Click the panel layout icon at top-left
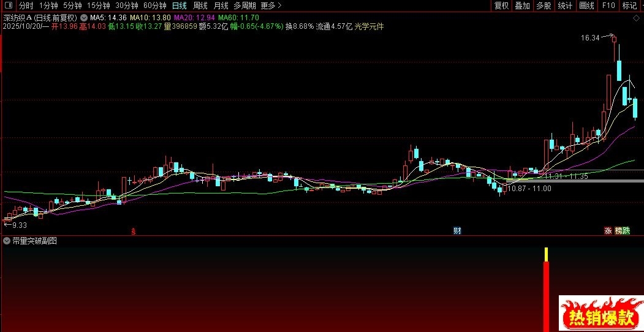This screenshot has width=644, height=332. click(x=8, y=6)
